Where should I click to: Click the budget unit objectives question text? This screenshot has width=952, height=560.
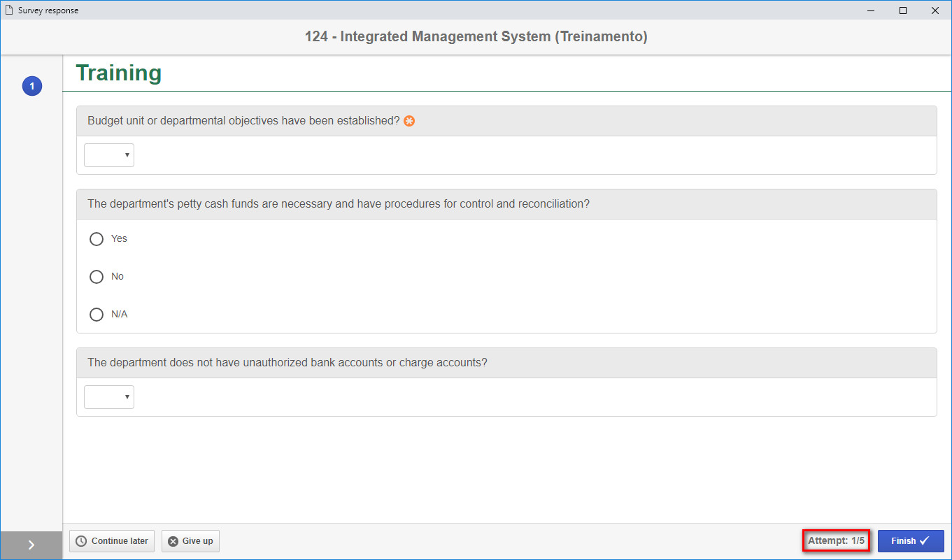click(x=243, y=121)
